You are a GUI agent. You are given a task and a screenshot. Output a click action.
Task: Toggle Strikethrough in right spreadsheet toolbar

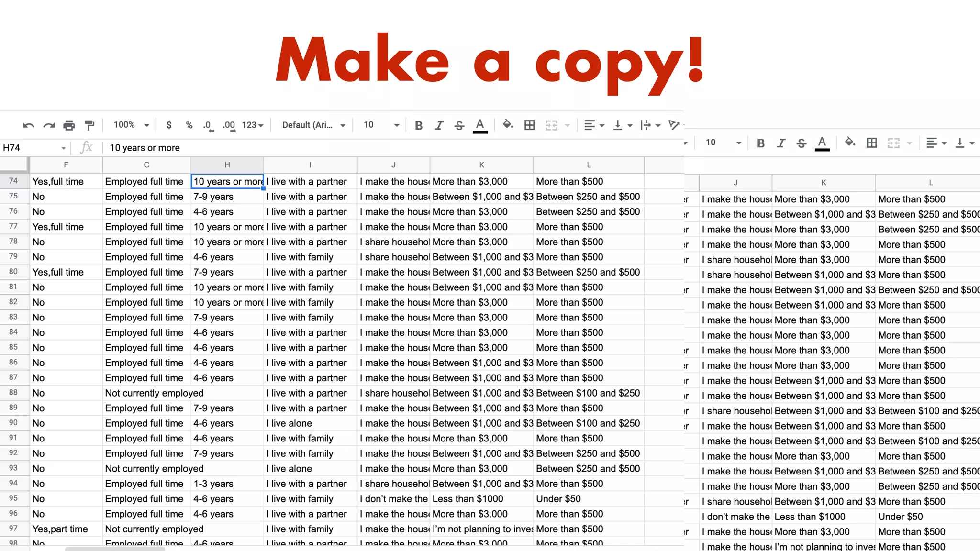tap(802, 143)
